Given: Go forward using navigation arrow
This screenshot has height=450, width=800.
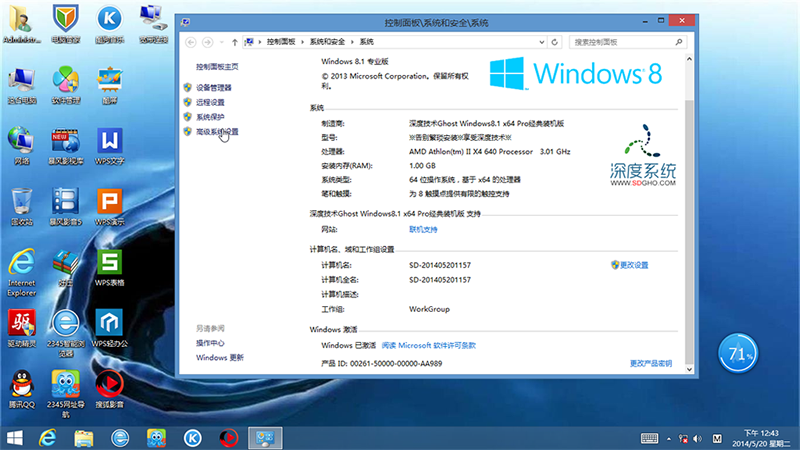Looking at the screenshot, I should (207, 42).
